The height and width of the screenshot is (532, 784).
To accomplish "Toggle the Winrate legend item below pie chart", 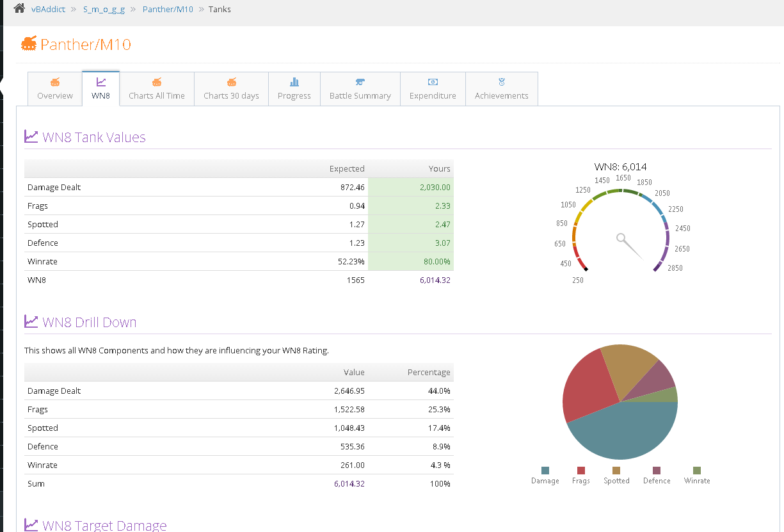I will (697, 476).
